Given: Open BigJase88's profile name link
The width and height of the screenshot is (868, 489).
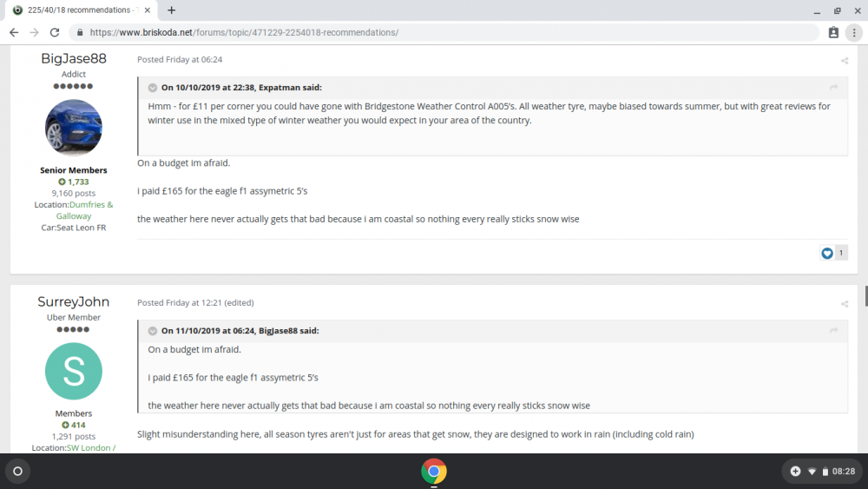Looking at the screenshot, I should tap(74, 59).
